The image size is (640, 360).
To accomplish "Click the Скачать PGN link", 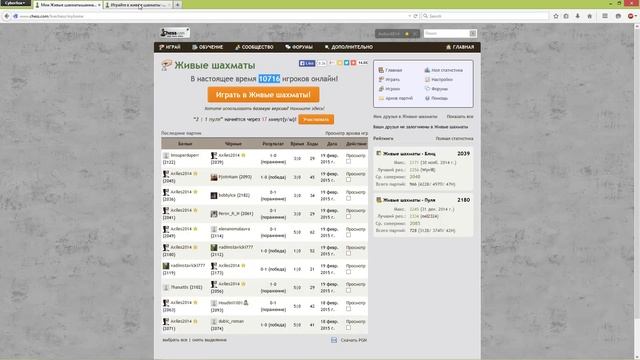I will click(353, 340).
